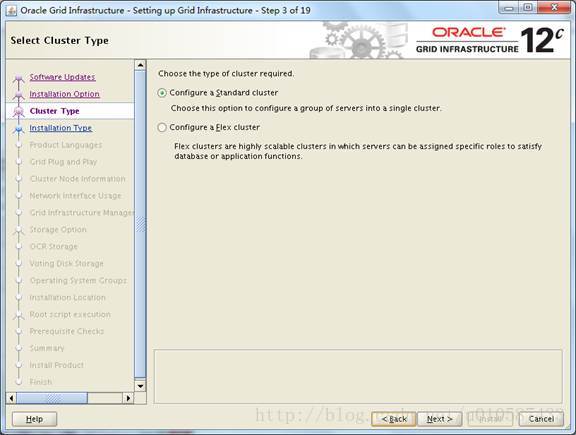Click the Network Interface Usage step text
This screenshot has height=435, width=576.
coord(75,196)
